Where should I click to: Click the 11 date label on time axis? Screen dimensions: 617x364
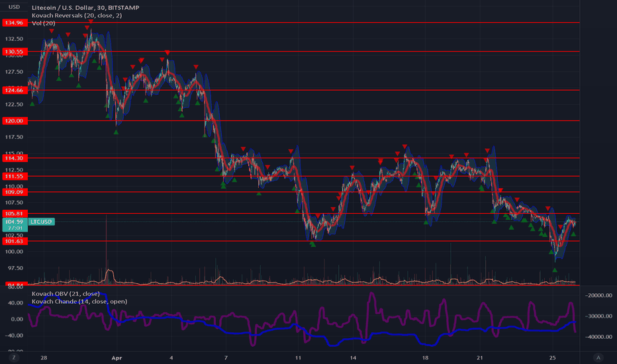298,357
